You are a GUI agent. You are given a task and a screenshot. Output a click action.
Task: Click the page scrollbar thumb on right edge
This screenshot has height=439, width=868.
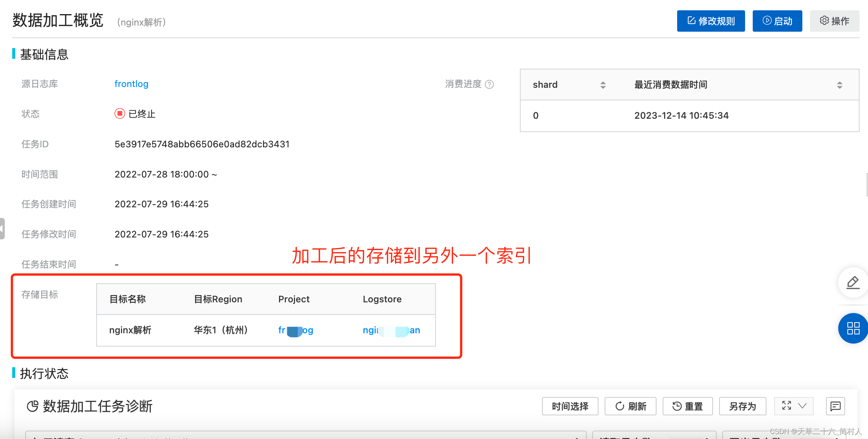866,185
